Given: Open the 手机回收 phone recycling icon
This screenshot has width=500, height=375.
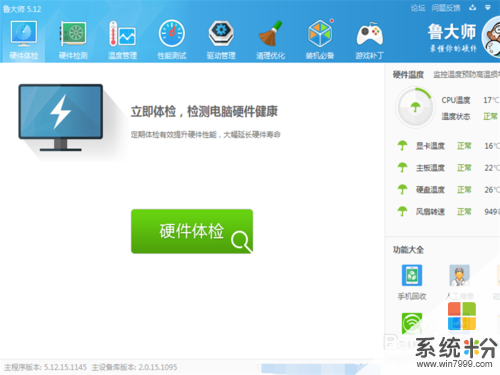Looking at the screenshot, I should coord(412,275).
